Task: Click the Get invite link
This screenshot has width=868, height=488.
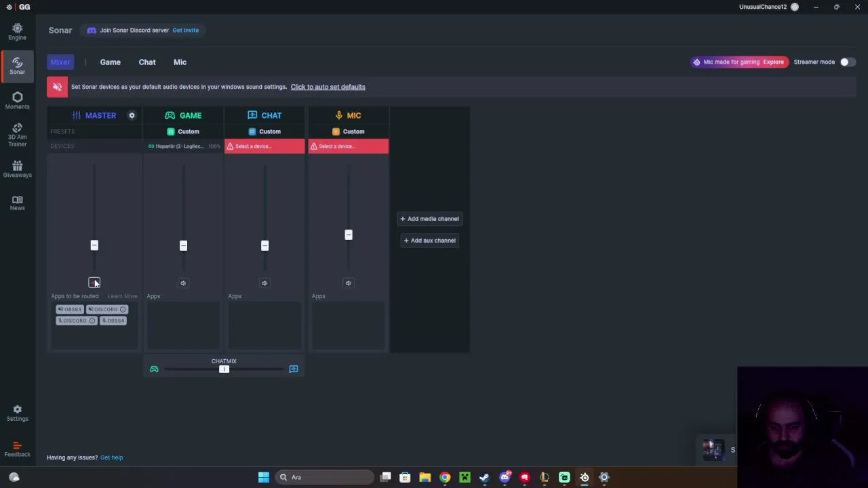Action: click(x=185, y=30)
